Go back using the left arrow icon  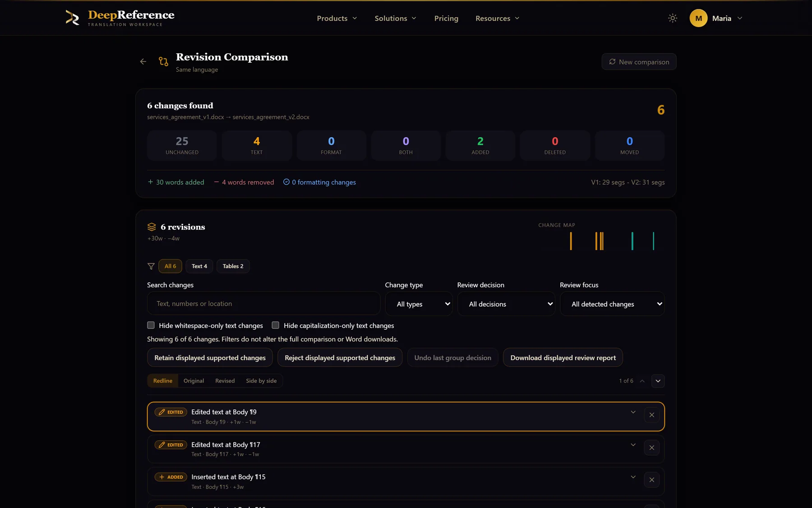143,61
